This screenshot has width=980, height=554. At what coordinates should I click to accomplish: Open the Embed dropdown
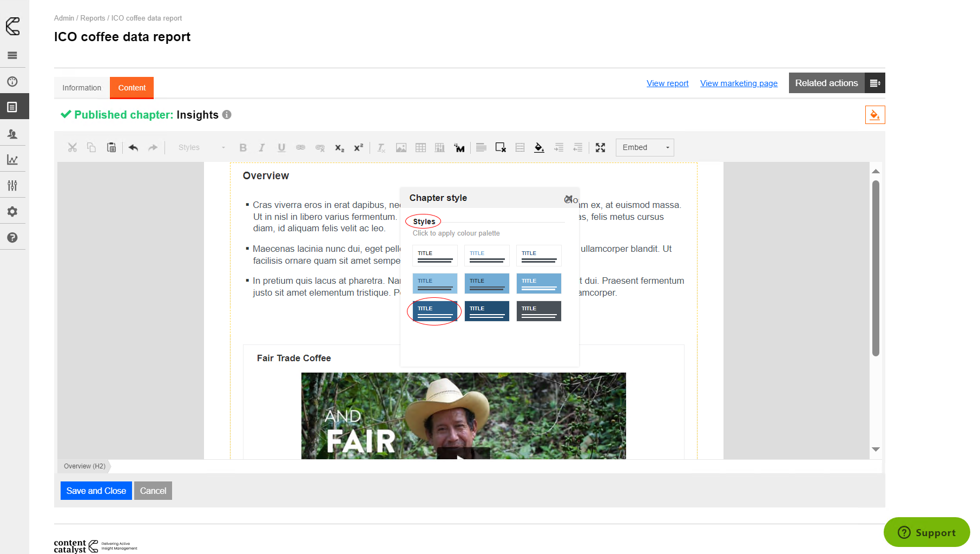(x=644, y=147)
